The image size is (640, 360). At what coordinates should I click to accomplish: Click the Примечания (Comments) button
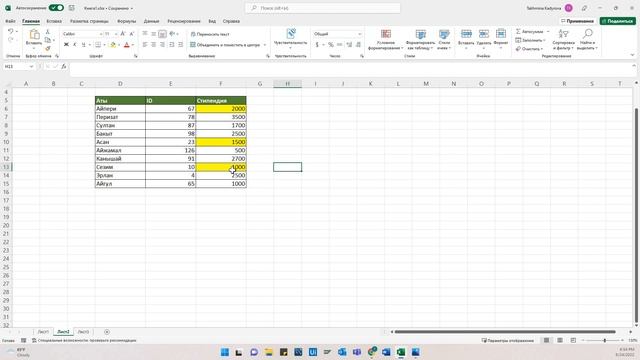(x=577, y=21)
